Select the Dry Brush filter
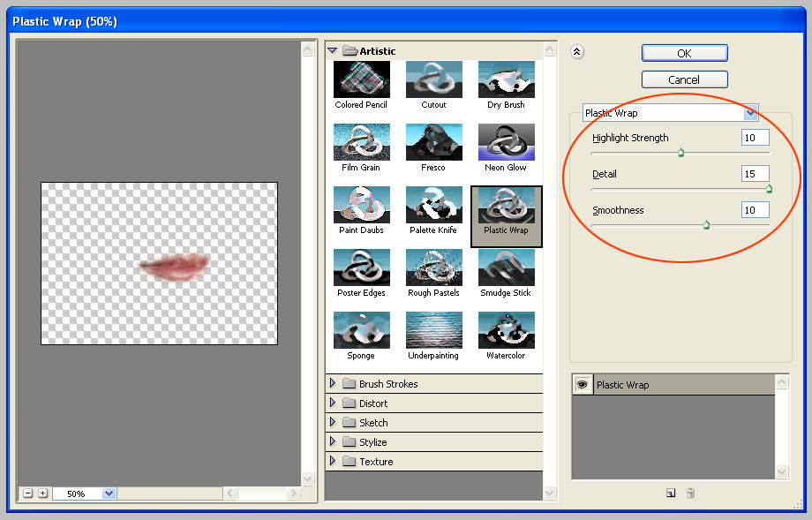 (x=506, y=79)
